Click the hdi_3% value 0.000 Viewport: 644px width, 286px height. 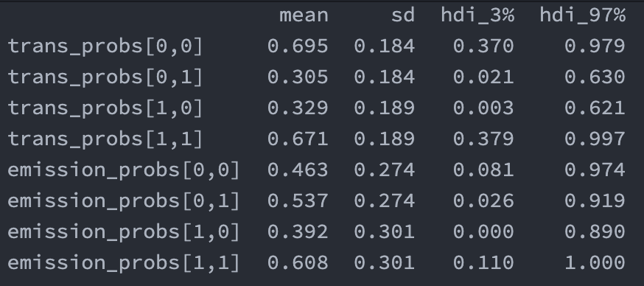point(483,231)
